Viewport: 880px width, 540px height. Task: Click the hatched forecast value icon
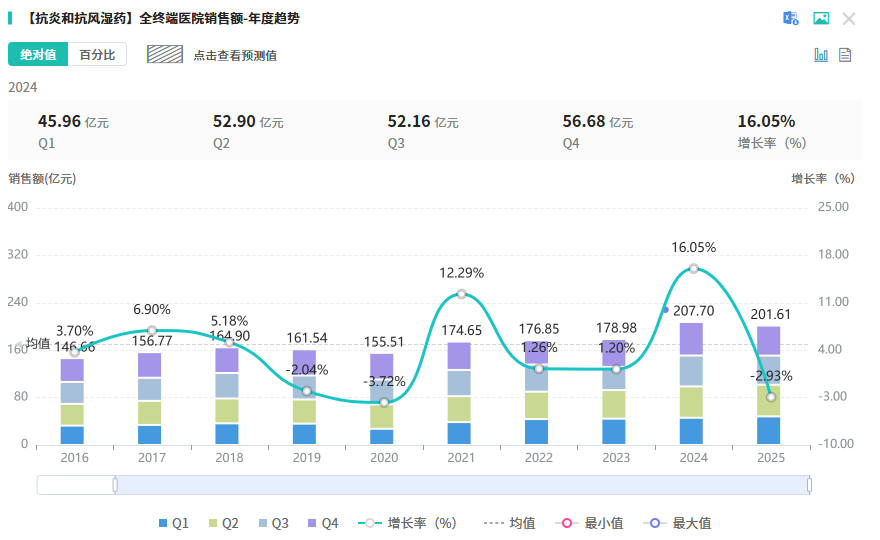(165, 55)
